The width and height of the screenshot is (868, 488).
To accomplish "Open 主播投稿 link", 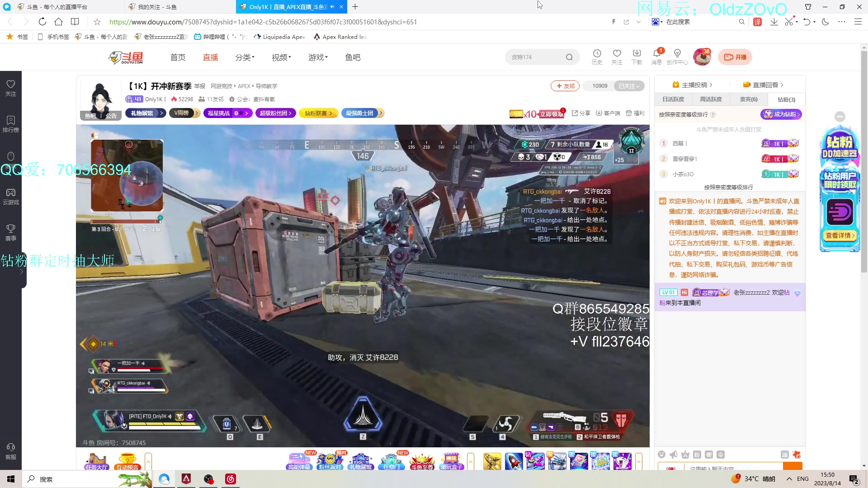I will pos(692,85).
